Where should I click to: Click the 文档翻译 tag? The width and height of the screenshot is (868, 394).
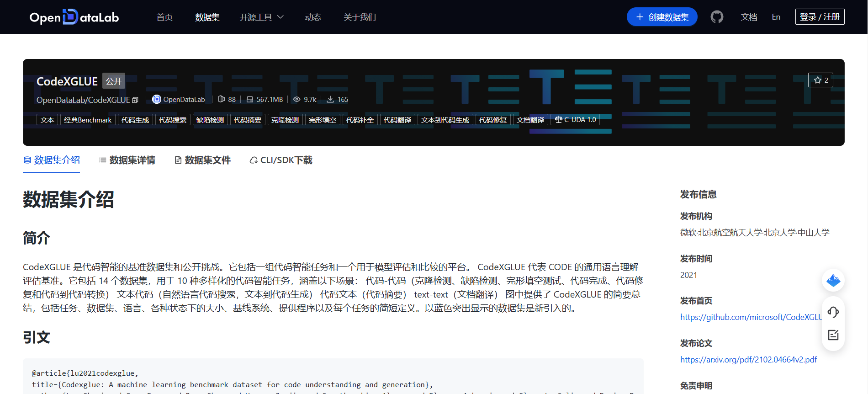pos(530,120)
